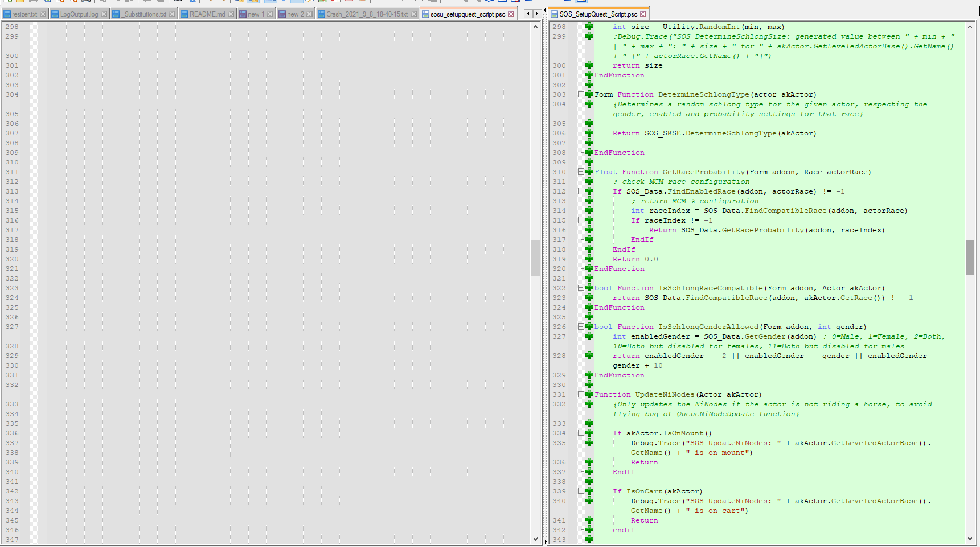Click the right pane scrollbar down arrow
This screenshot has width=980, height=547.
(970, 538)
